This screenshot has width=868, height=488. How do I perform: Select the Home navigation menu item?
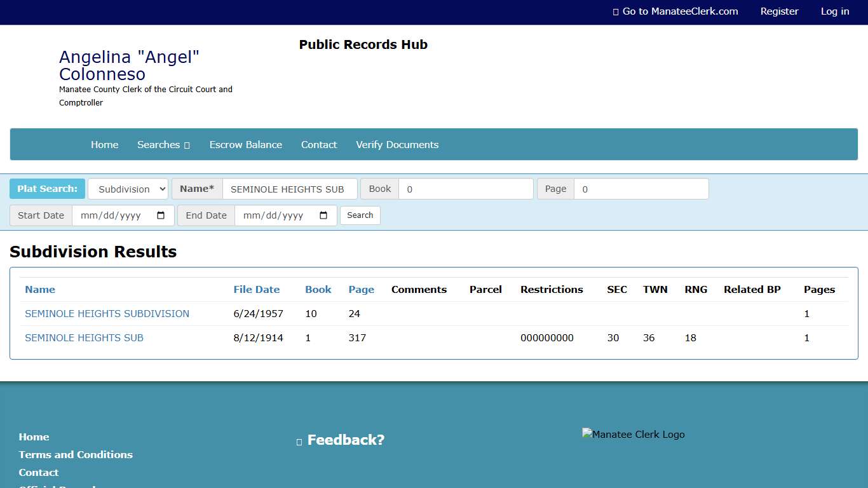tap(104, 144)
